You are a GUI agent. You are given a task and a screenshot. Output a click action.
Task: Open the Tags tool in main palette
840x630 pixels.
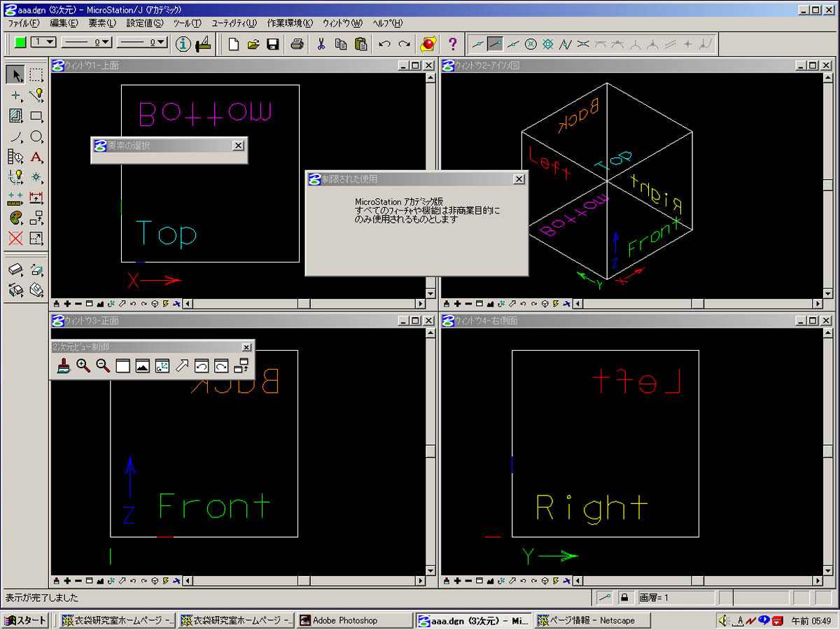[x=16, y=157]
